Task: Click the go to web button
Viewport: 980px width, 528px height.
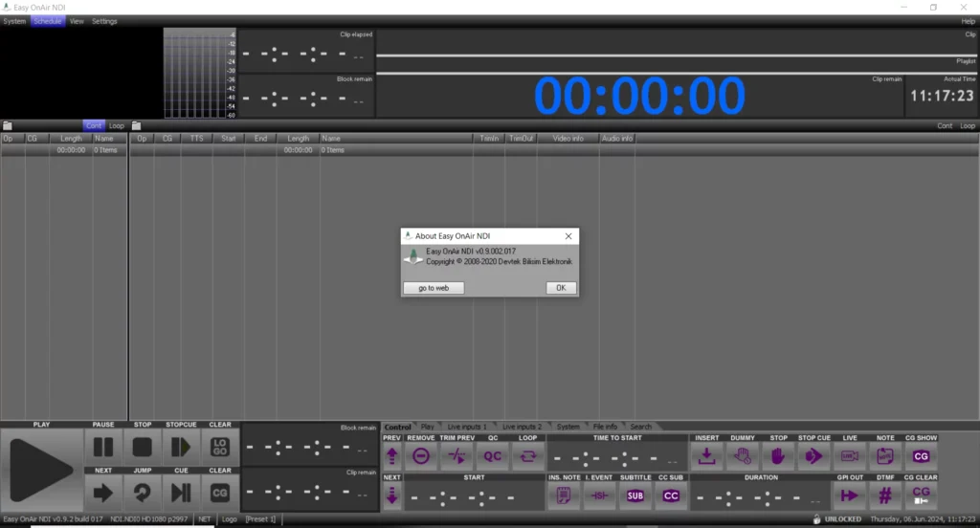Action: pos(434,288)
